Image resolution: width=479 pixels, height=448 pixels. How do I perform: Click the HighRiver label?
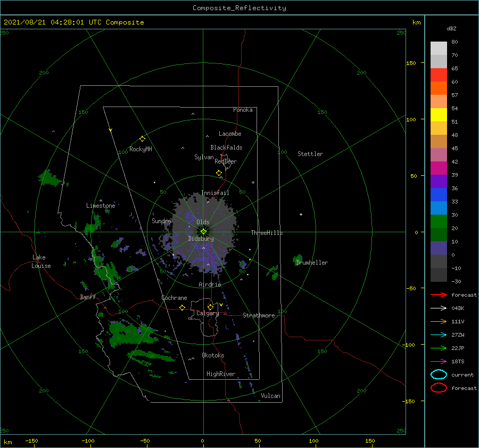point(220,374)
